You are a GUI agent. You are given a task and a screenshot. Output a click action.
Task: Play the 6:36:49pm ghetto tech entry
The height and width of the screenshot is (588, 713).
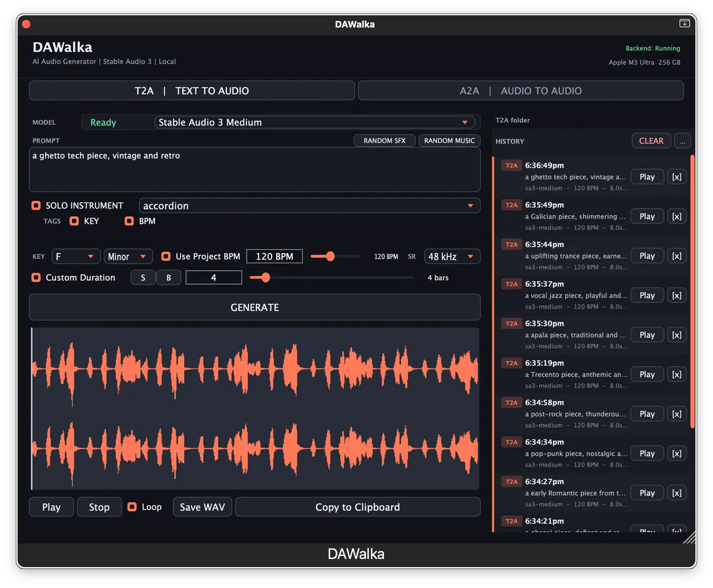[x=647, y=177]
